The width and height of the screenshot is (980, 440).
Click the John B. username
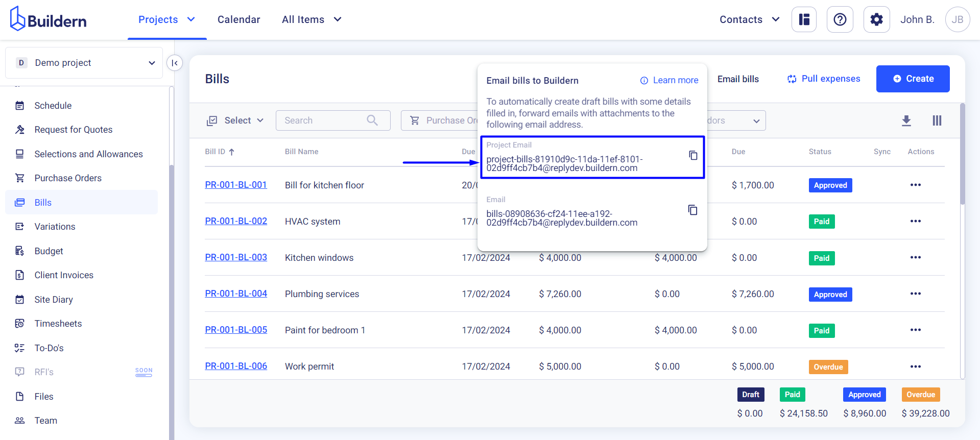(x=917, y=19)
